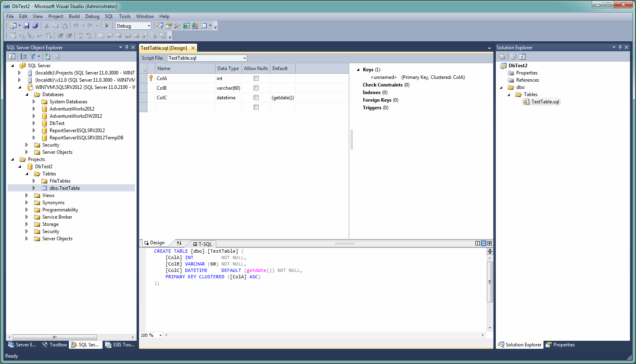Click the Command Window toolbar icon
The width and height of the screenshot is (636, 364).
pos(204,26)
